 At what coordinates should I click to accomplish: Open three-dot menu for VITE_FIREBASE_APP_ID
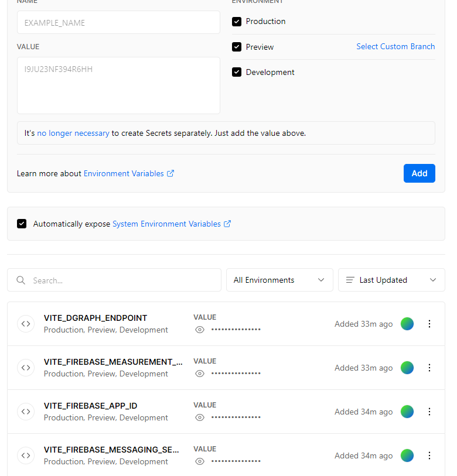point(429,412)
